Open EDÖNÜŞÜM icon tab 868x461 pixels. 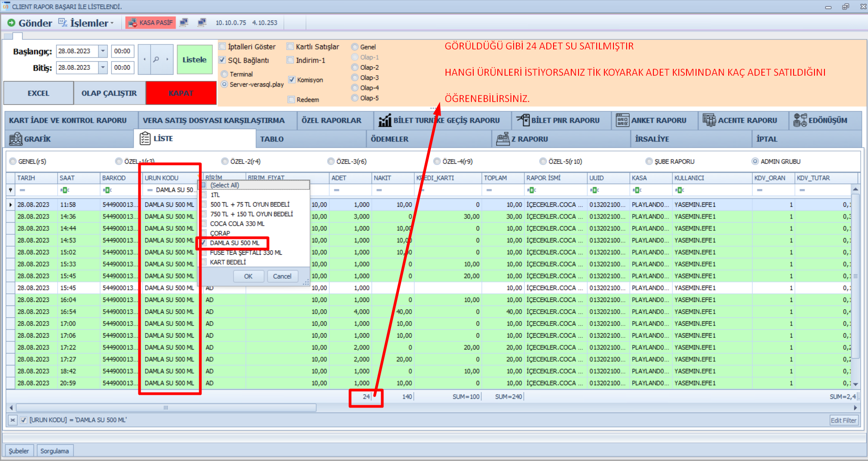coord(800,120)
